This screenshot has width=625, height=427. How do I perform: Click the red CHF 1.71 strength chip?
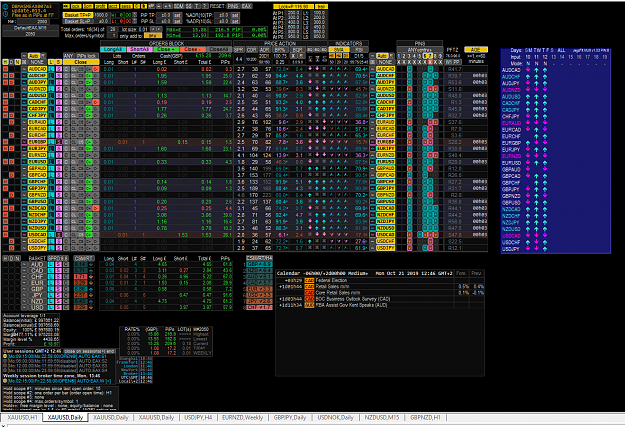81,277
